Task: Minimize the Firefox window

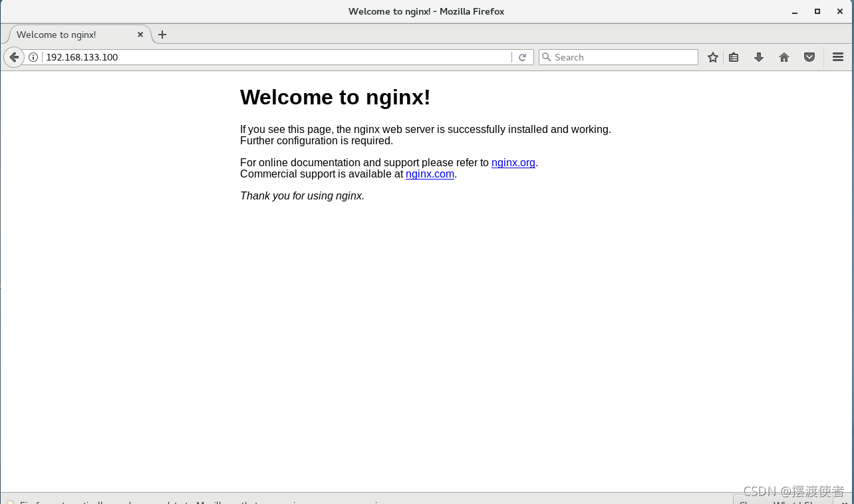Action: coord(795,11)
